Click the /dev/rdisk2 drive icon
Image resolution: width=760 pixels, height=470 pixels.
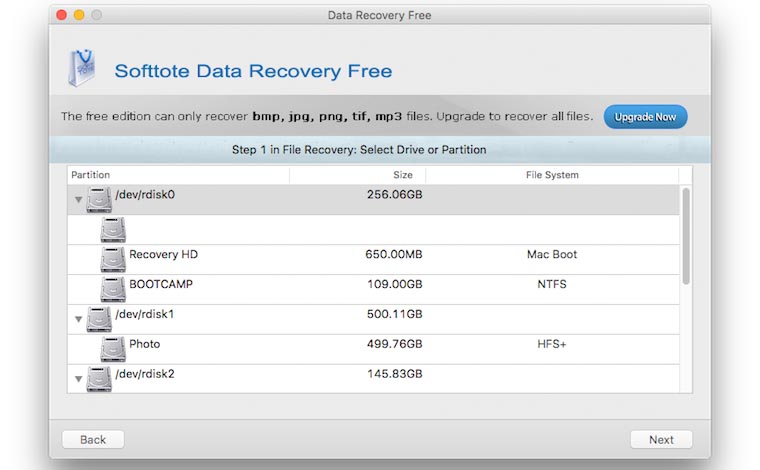coord(99,379)
